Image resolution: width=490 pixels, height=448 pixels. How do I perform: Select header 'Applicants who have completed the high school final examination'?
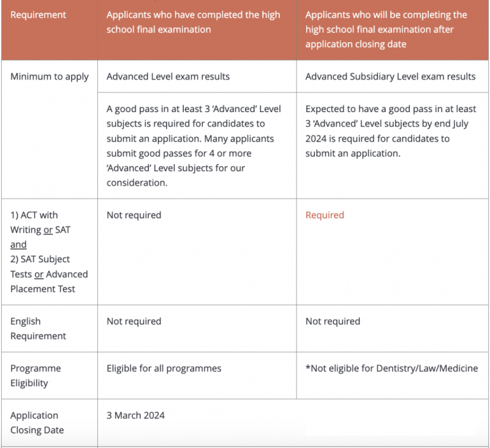[193, 22]
